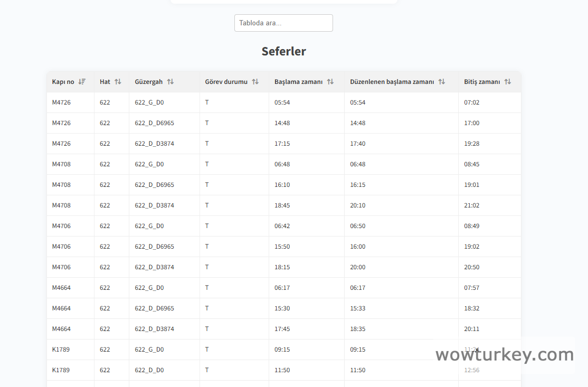
Task: Toggle sort icon for Görev durumu
Action: point(255,82)
